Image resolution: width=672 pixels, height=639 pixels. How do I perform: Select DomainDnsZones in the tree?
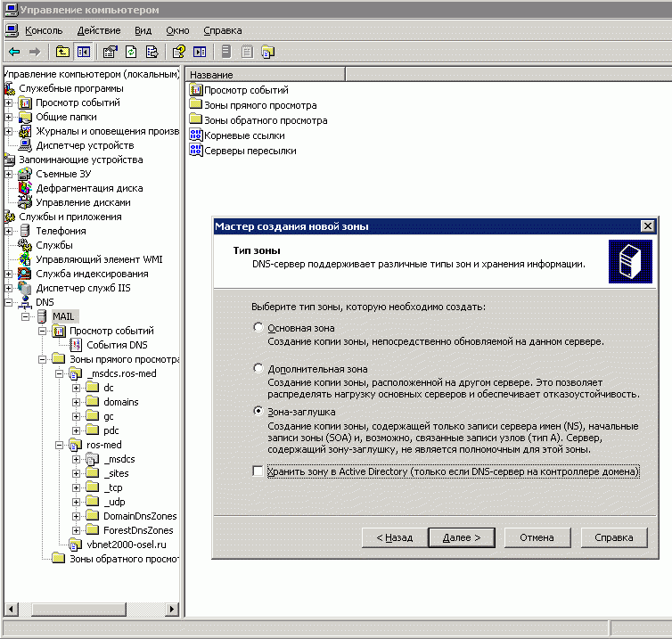click(140, 516)
